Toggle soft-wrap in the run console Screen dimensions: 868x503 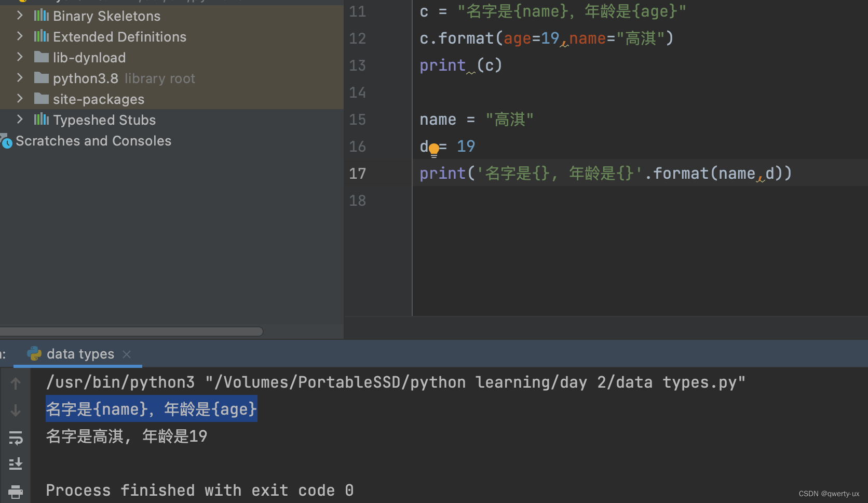[16, 438]
